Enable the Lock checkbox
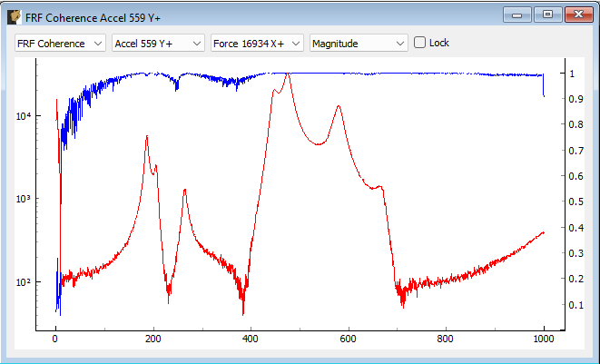Image resolution: width=600 pixels, height=364 pixels. (x=420, y=43)
